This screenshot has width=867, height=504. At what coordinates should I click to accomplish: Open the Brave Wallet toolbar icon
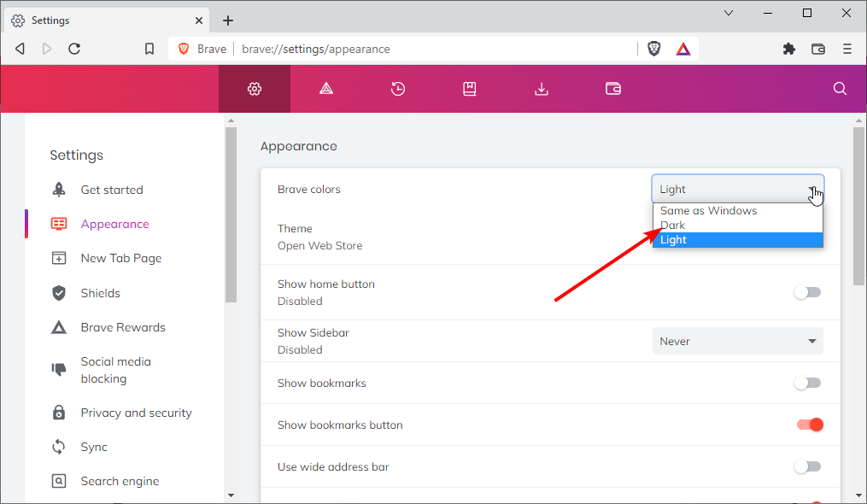[818, 49]
